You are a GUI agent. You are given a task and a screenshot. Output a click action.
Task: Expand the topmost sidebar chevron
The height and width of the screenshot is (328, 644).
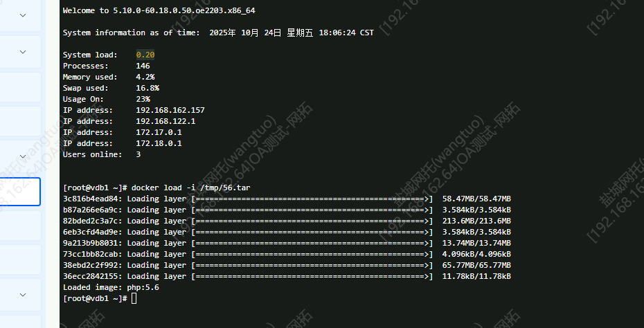[23, 15]
